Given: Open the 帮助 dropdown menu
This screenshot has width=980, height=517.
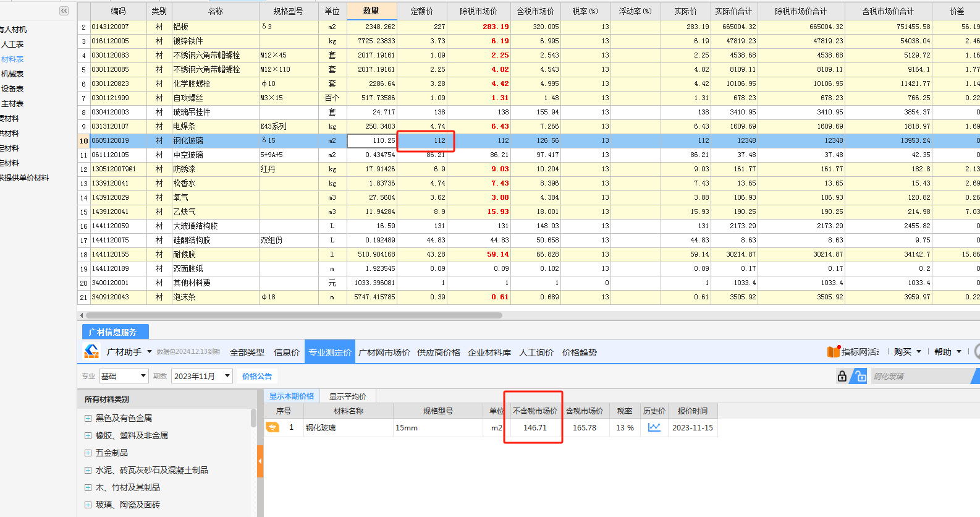Looking at the screenshot, I should click(948, 352).
